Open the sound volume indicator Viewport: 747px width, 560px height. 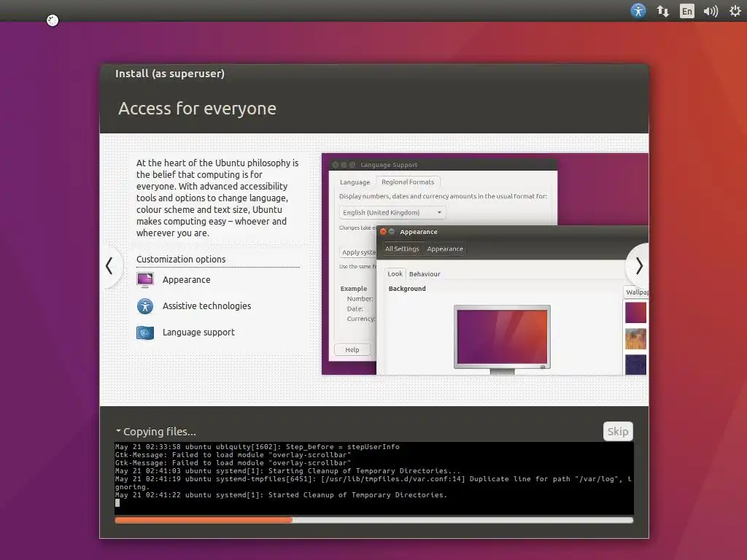pyautogui.click(x=711, y=11)
